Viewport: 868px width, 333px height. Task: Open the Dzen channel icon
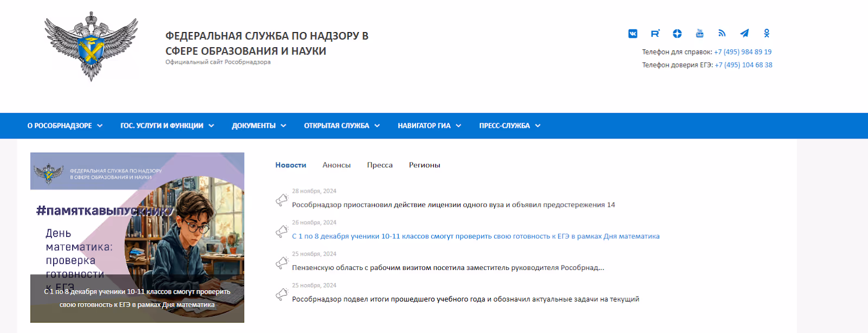677,34
